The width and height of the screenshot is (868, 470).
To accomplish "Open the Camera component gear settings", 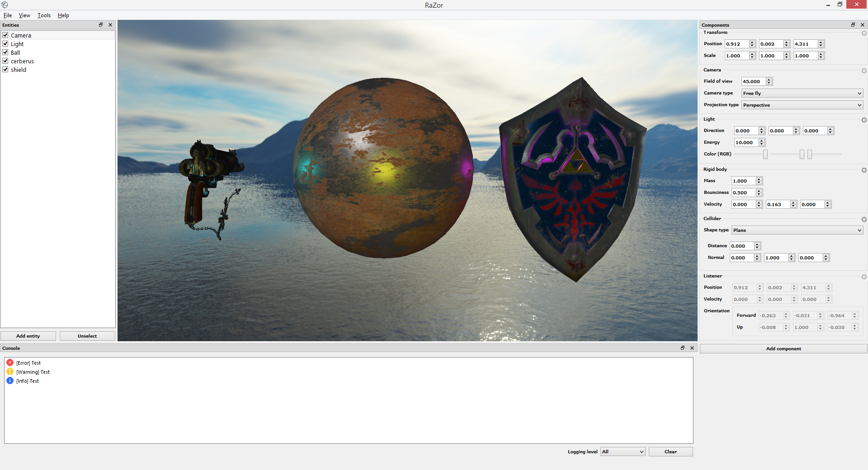I will pos(864,71).
